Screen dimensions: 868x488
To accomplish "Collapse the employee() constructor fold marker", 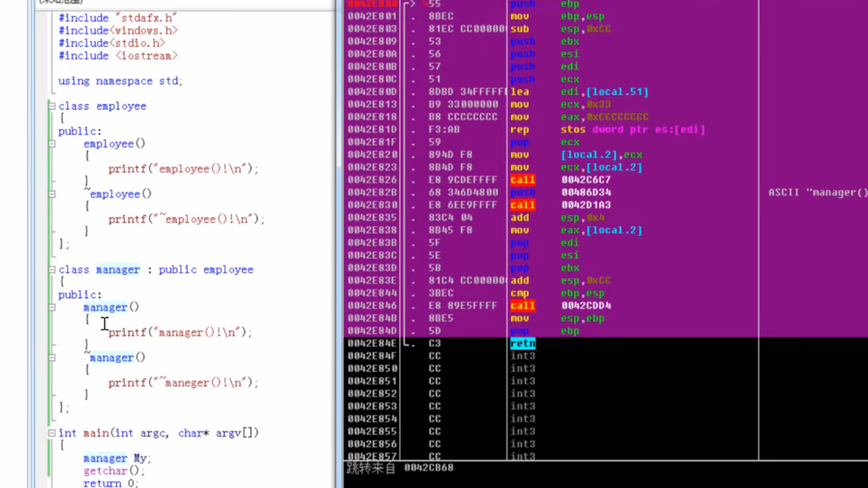I will [52, 144].
